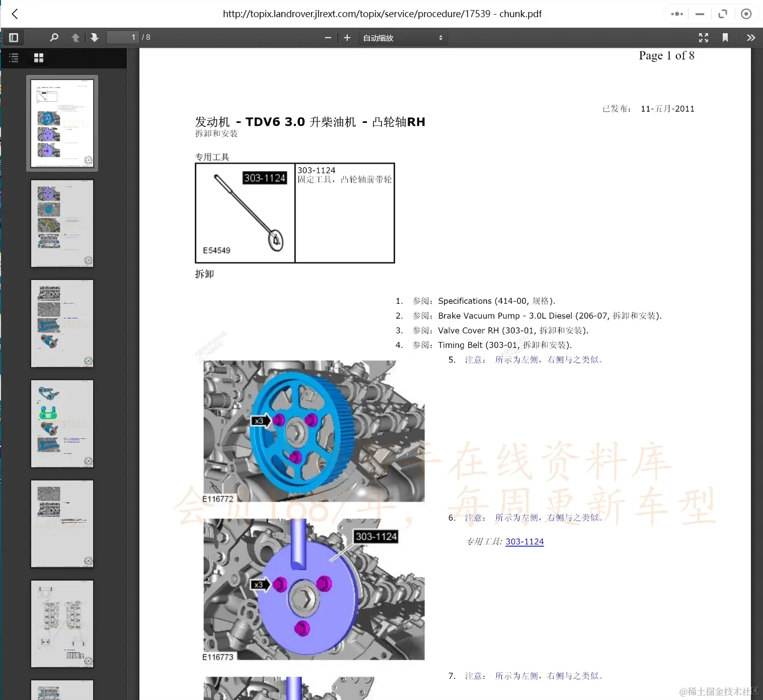763x700 pixels.
Task: Click the published date 11-五月-2011
Action: (667, 109)
